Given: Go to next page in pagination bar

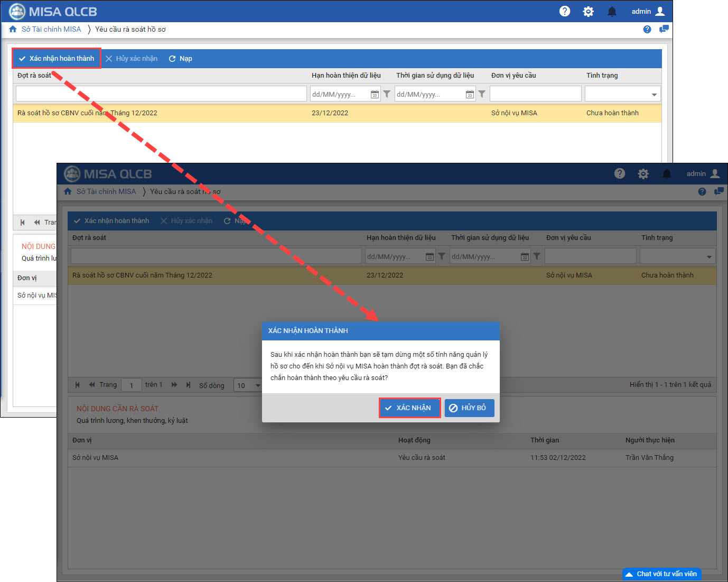Looking at the screenshot, I should [x=174, y=385].
